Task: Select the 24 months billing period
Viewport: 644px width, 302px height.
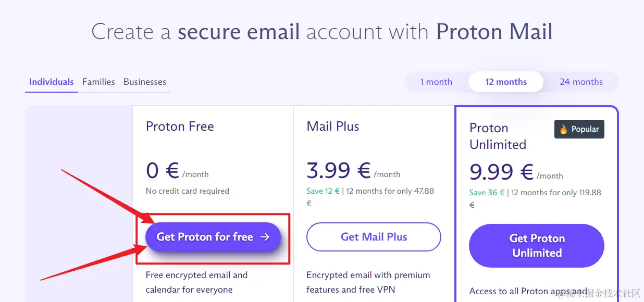Action: pyautogui.click(x=581, y=82)
